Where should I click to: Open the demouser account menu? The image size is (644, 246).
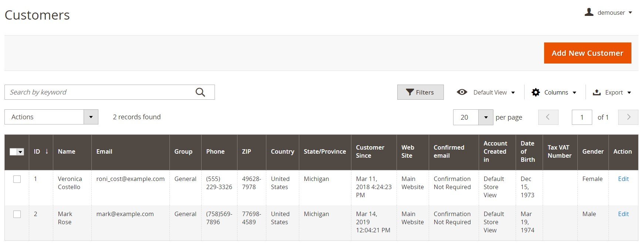click(608, 13)
